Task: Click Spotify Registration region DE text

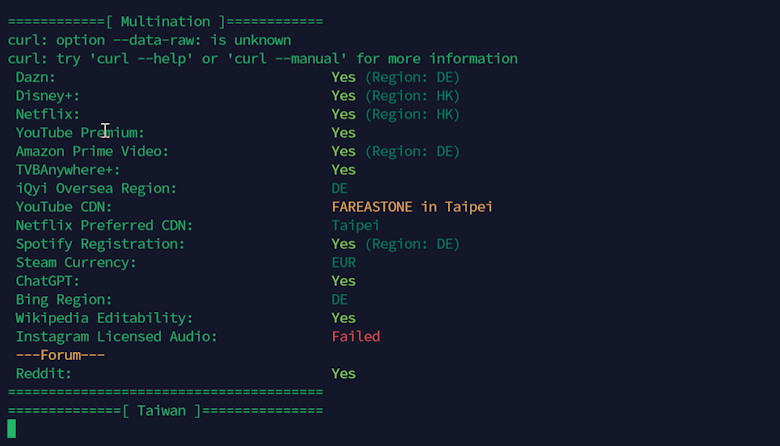Action: 412,244
